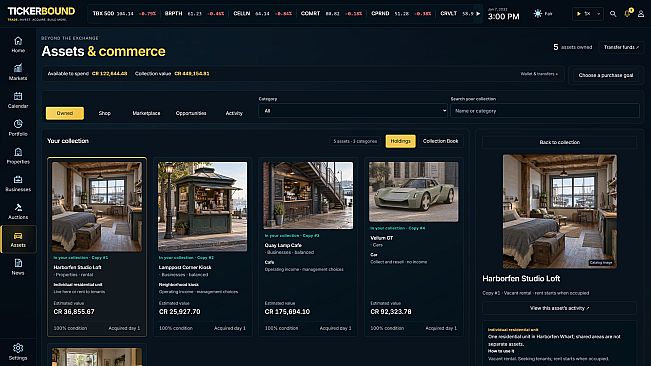Click the CELLN ticker entry
The width and height of the screenshot is (651, 366).
[262, 14]
